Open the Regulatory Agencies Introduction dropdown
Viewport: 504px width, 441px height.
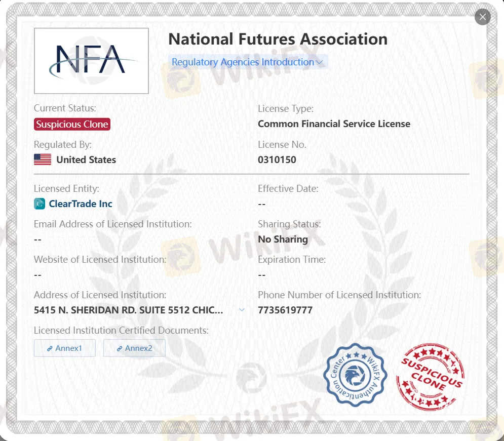pos(246,62)
